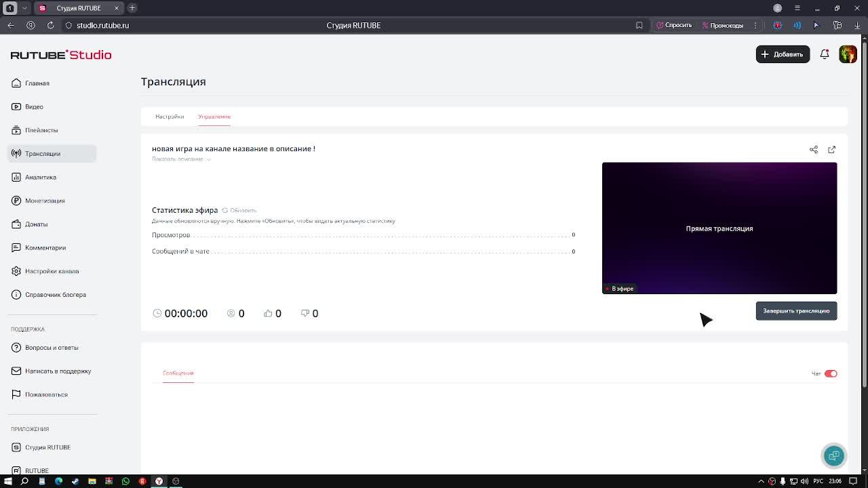Open stream in new window icon
Image resolution: width=868 pixels, height=488 pixels.
[831, 149]
